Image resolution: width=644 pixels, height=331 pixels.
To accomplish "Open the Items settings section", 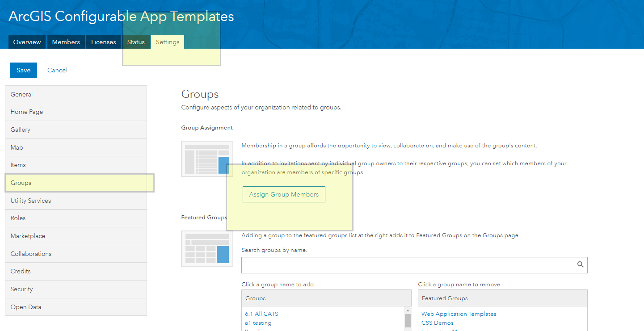I will point(76,165).
